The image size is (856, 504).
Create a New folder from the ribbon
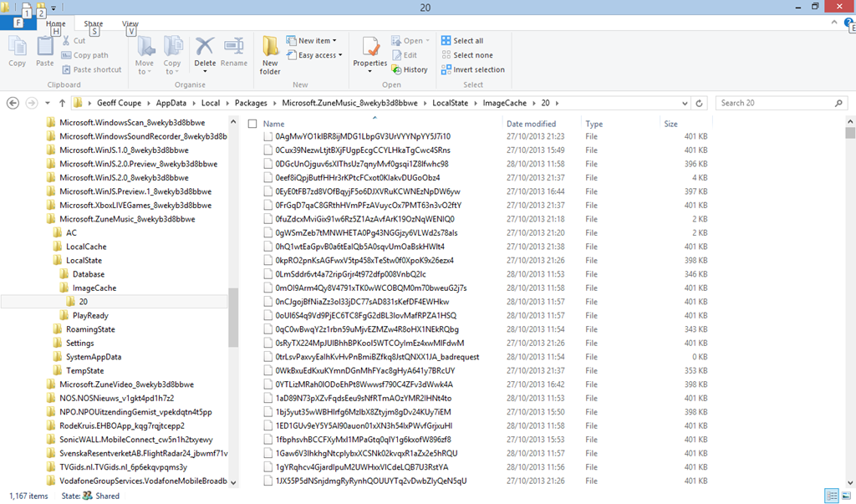click(270, 55)
